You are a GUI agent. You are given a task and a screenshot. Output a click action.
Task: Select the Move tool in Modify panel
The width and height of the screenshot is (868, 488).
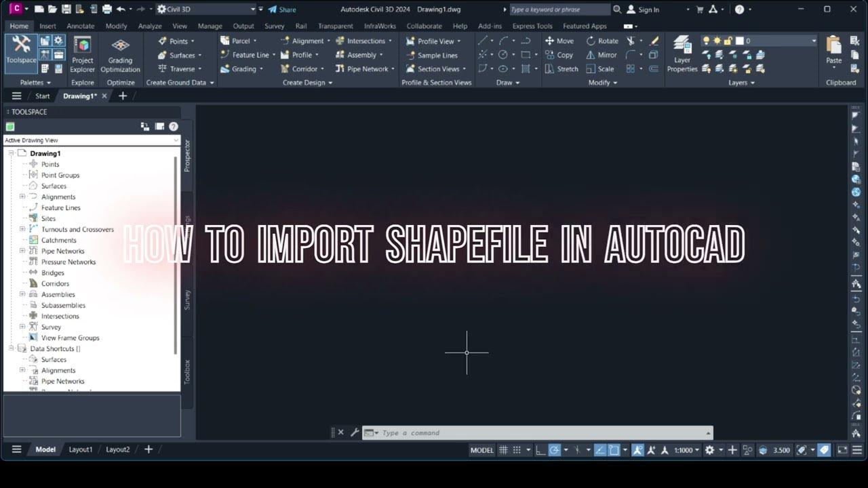(x=559, y=41)
